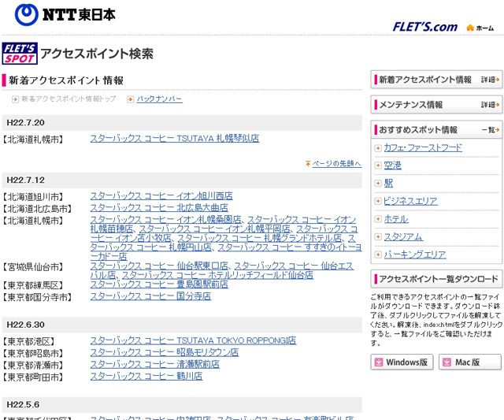Select the H22.7.20 date heading

click(26, 122)
